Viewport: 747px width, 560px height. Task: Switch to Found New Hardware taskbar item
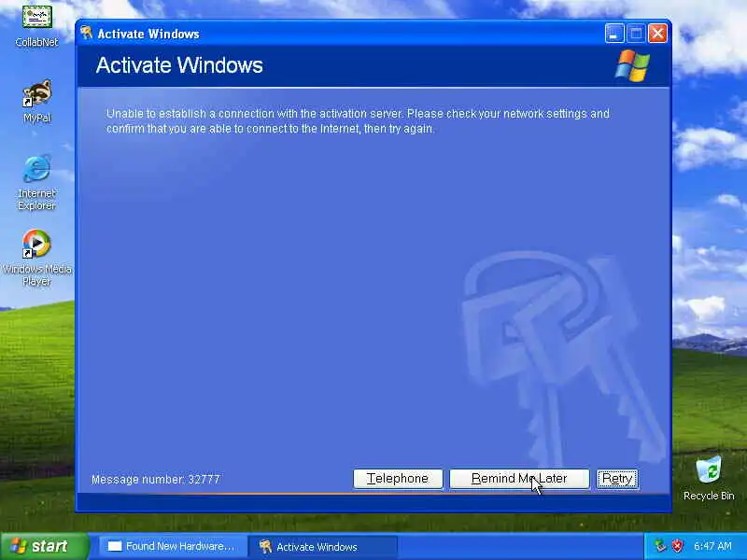[172, 546]
